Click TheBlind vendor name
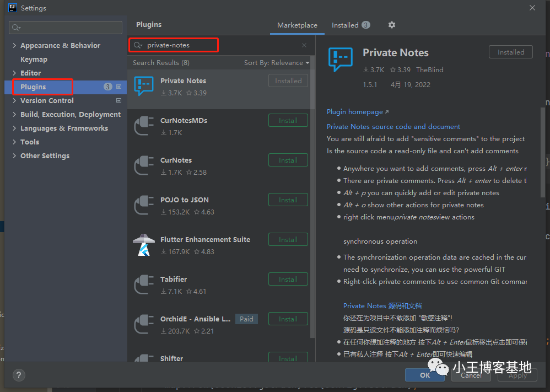This screenshot has height=392, width=550. pos(430,70)
